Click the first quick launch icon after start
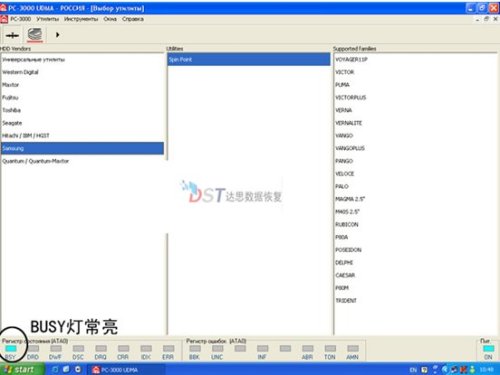 point(55,369)
